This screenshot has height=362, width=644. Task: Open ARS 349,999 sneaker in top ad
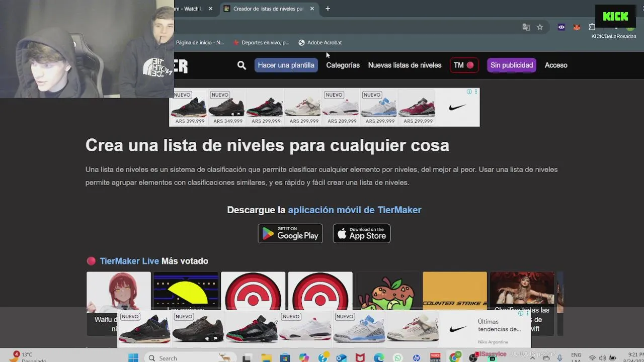227,107
